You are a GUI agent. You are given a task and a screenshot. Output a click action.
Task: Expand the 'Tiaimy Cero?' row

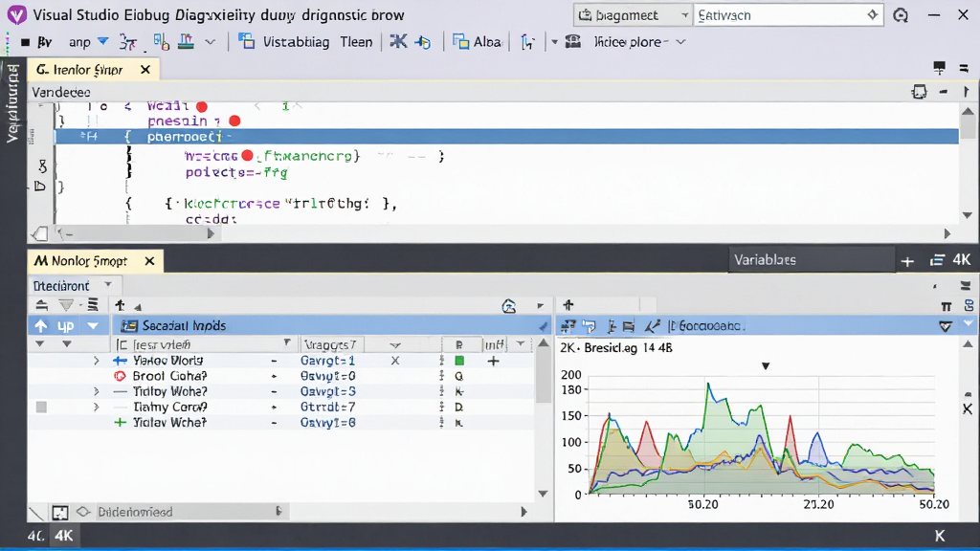[97, 407]
